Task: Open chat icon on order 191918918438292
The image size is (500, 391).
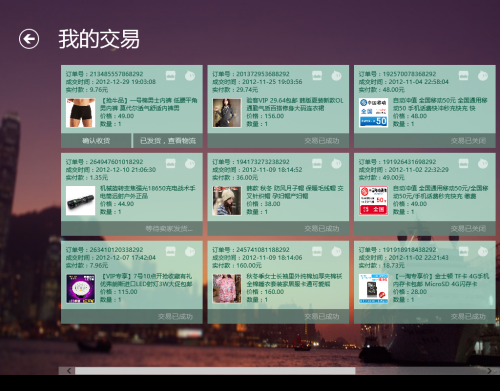Action: pyautogui.click(x=483, y=252)
